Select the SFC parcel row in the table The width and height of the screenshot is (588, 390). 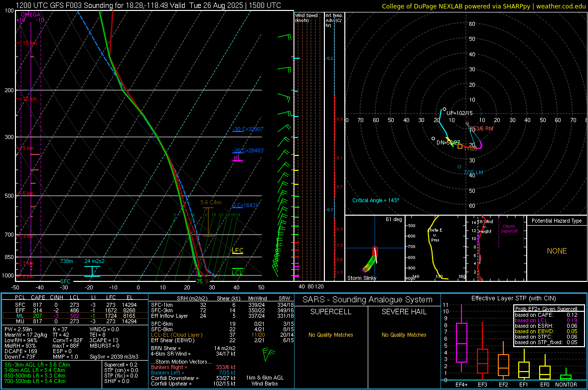75,305
